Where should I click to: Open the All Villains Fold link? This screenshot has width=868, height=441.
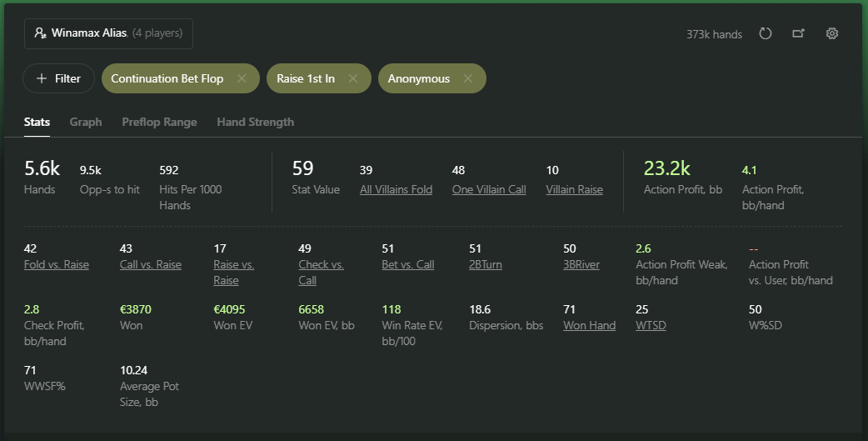click(396, 189)
